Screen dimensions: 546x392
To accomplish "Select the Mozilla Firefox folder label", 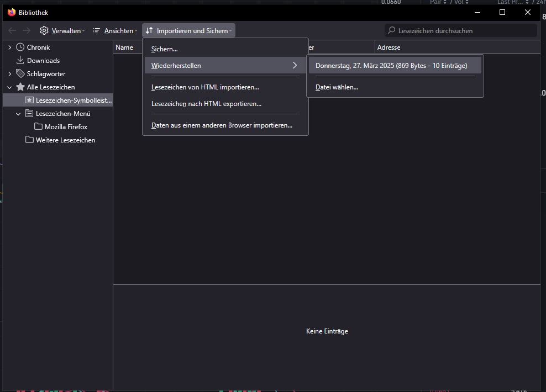I will (x=66, y=126).
